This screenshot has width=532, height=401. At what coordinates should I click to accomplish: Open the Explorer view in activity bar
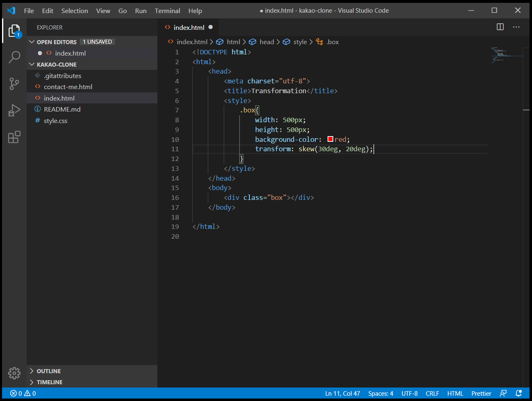point(14,31)
